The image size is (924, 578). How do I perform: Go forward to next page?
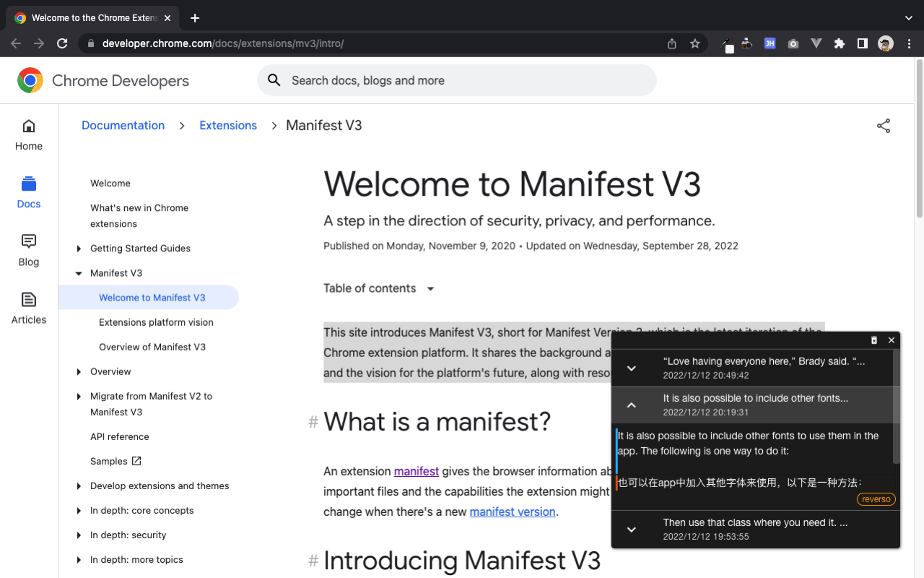pos(39,43)
